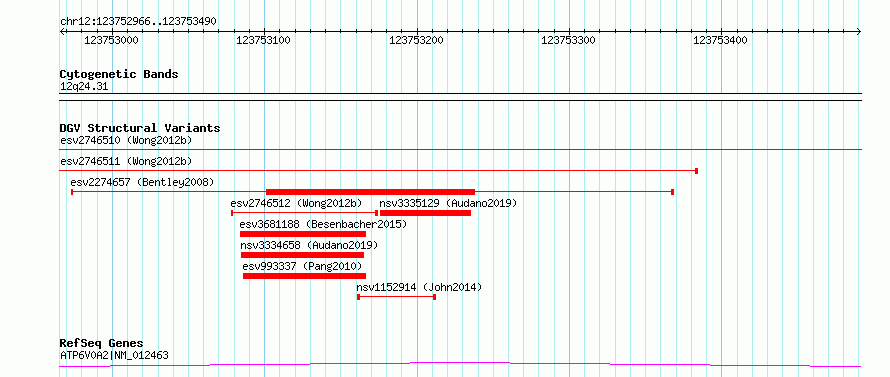Select the esv993337 (Pang2010) red bar
890x377 pixels.
click(304, 276)
